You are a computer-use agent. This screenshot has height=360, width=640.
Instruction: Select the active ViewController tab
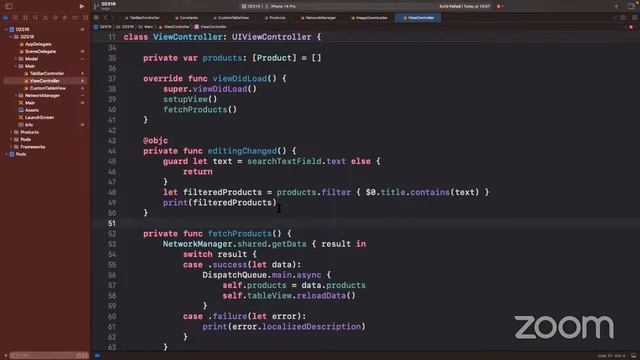click(x=418, y=18)
